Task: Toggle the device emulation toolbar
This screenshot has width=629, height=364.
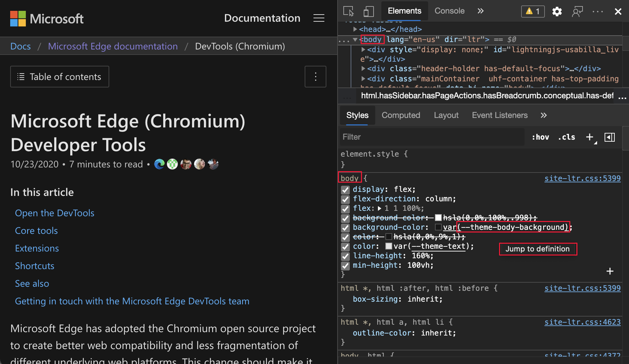Action: coord(369,11)
